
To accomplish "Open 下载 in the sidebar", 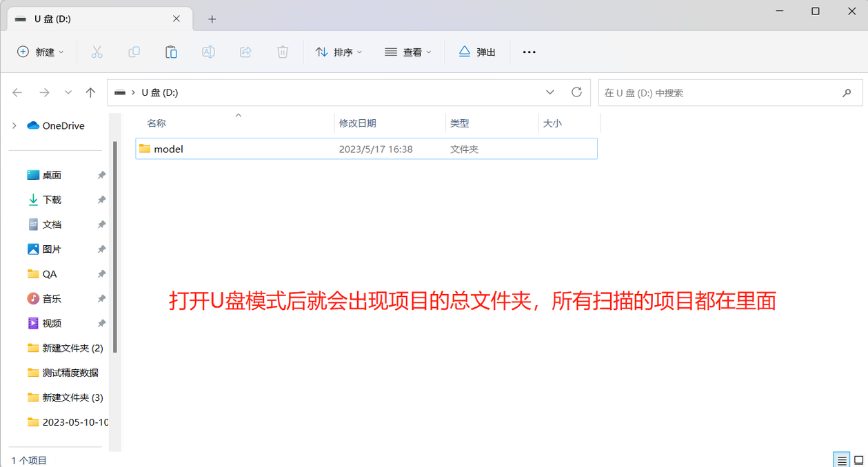I will [x=52, y=200].
